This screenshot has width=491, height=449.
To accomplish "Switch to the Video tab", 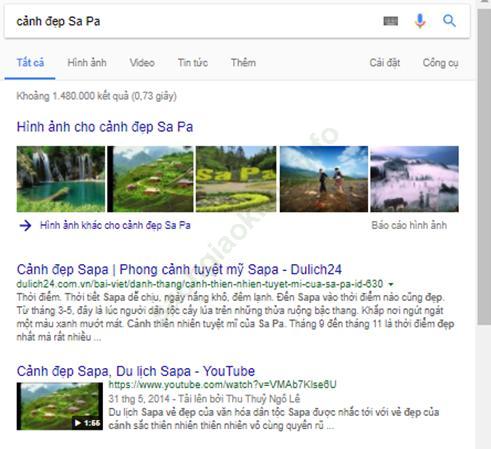I will point(142,63).
